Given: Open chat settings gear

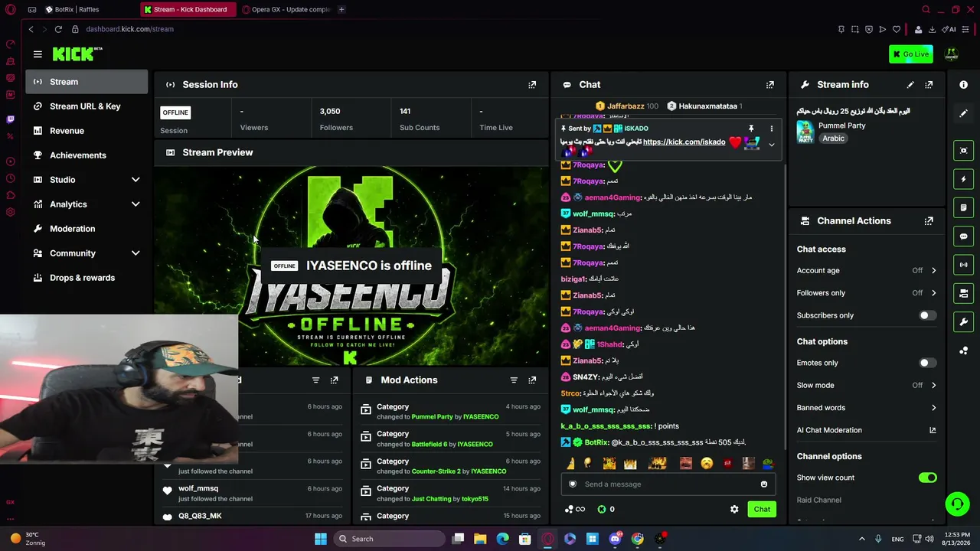Looking at the screenshot, I should coord(734,510).
